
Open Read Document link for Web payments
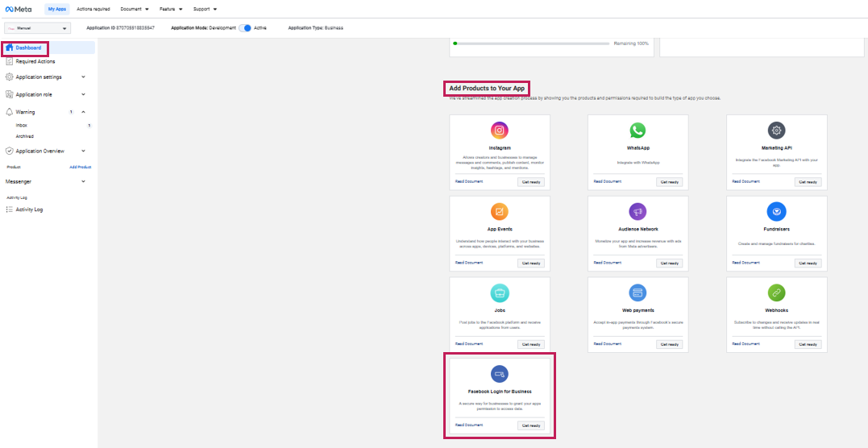pyautogui.click(x=607, y=343)
